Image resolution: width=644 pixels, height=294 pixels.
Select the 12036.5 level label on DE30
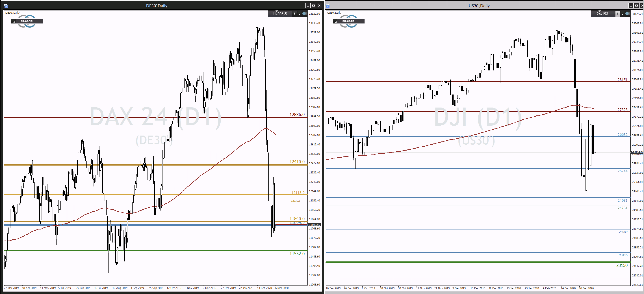295,201
